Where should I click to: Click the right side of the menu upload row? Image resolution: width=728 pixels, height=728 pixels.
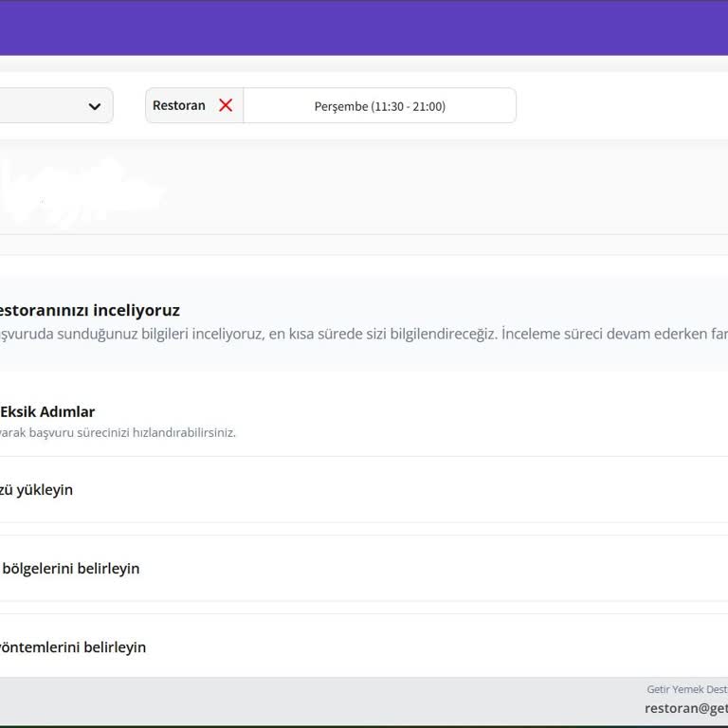click(x=569, y=490)
